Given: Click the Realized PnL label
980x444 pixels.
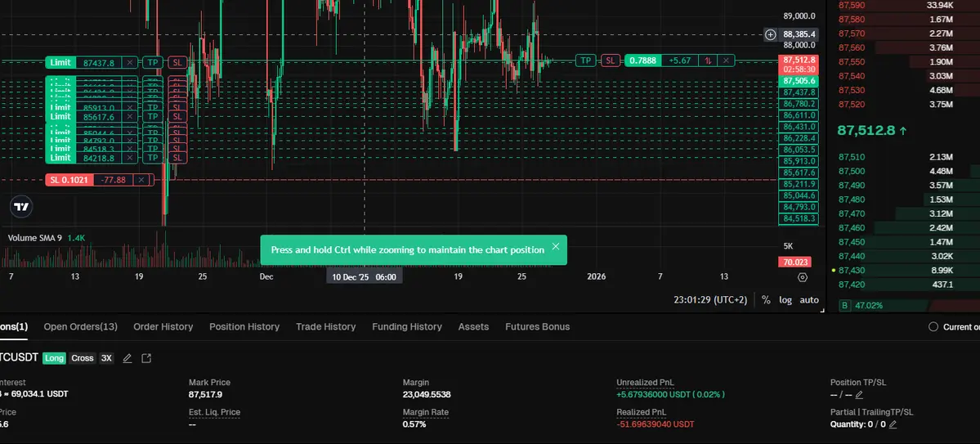Looking at the screenshot, I should (x=642, y=412).
